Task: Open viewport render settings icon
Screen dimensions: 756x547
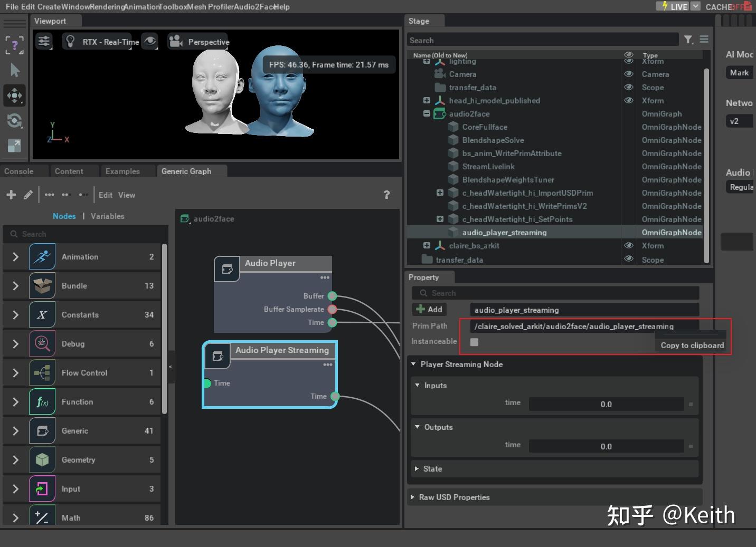Action: pos(44,41)
